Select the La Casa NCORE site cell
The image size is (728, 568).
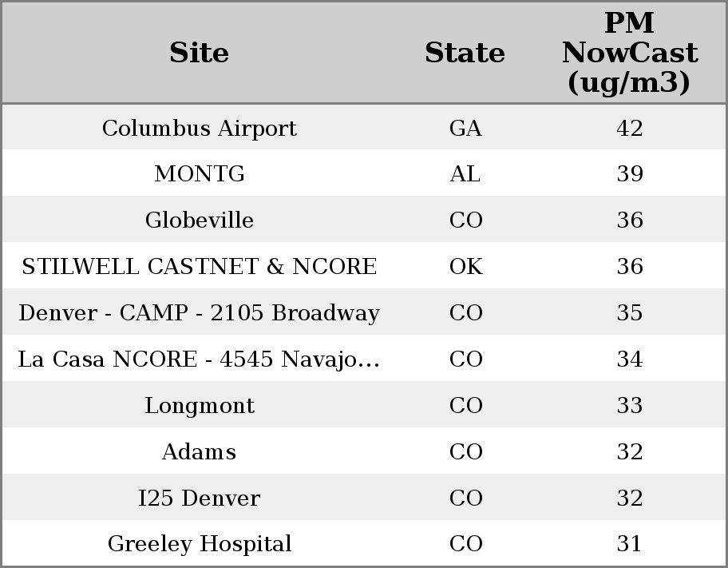tap(200, 359)
